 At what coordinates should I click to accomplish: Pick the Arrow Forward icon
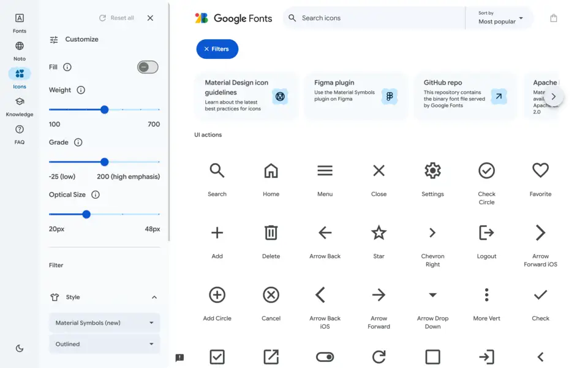click(379, 295)
